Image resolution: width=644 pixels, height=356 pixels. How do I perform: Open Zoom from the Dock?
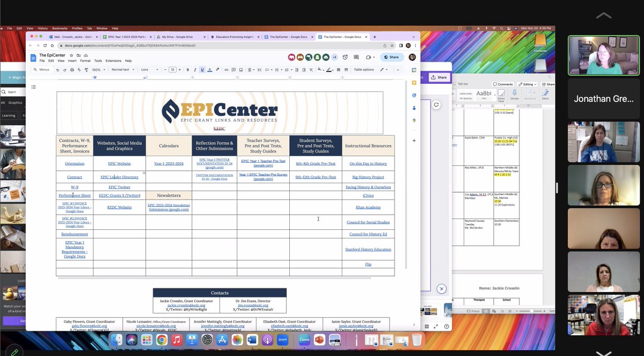(282, 340)
